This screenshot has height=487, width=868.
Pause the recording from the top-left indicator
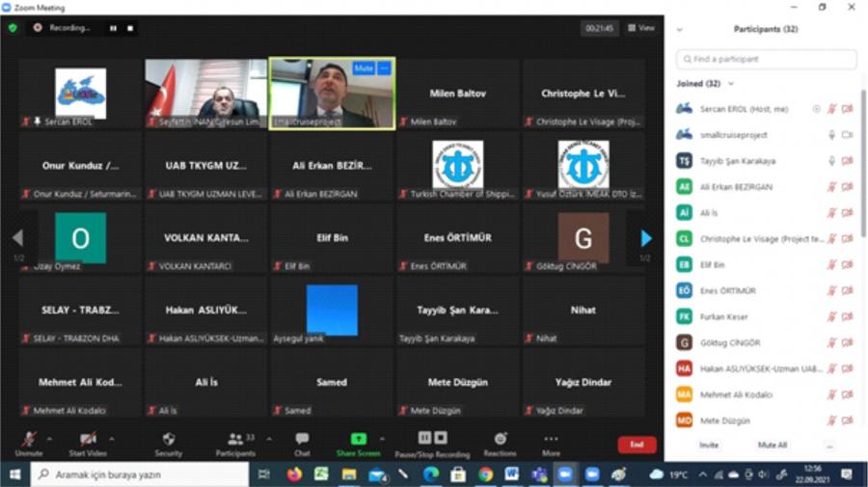click(113, 28)
